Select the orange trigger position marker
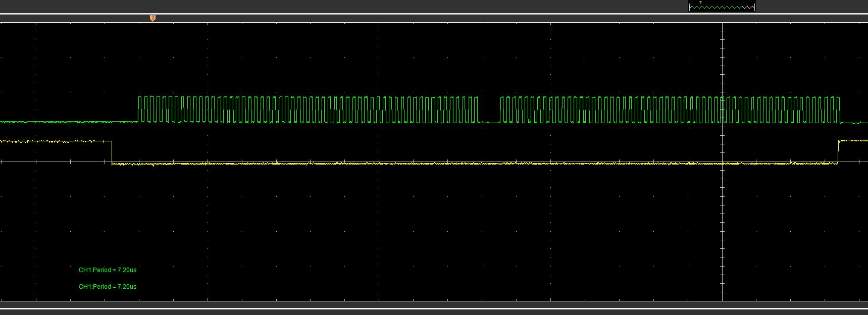Image resolution: width=868 pixels, height=315 pixels. point(152,18)
